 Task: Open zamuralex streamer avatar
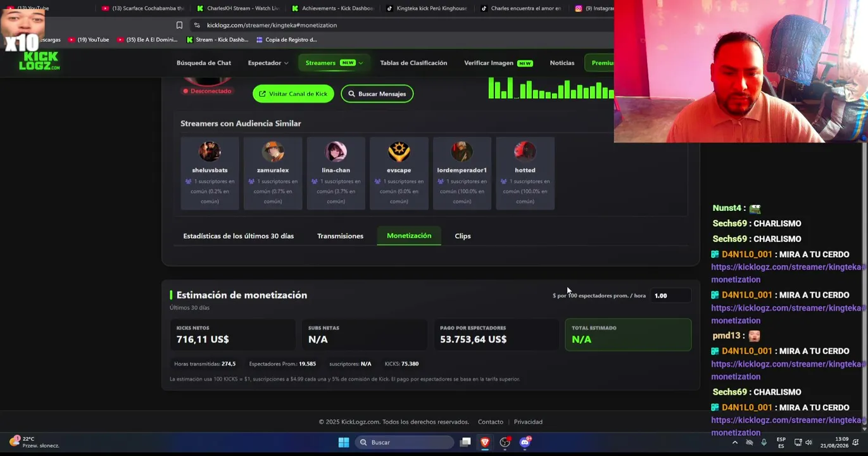273,152
